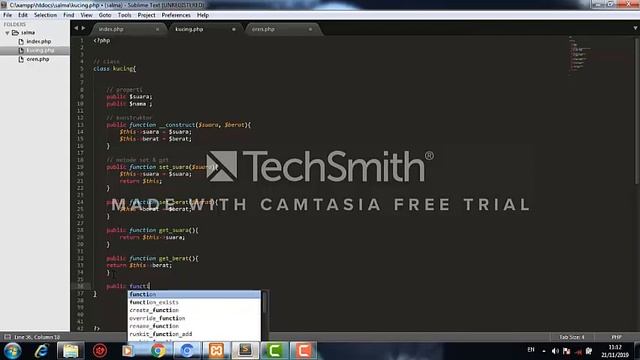
Task: Choose "function" autocomplete suggestion
Action: tap(194, 294)
